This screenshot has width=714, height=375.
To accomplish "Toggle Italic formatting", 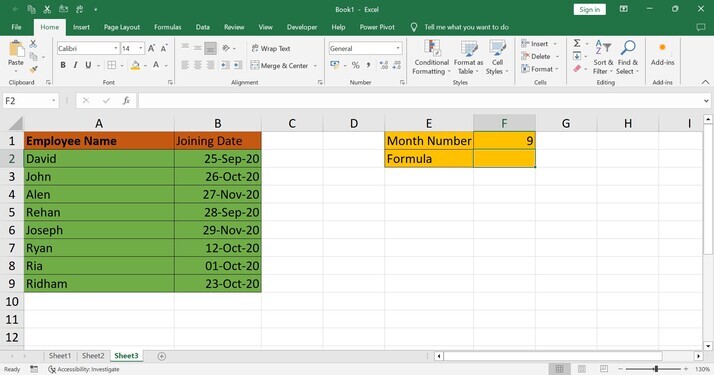I will point(76,65).
